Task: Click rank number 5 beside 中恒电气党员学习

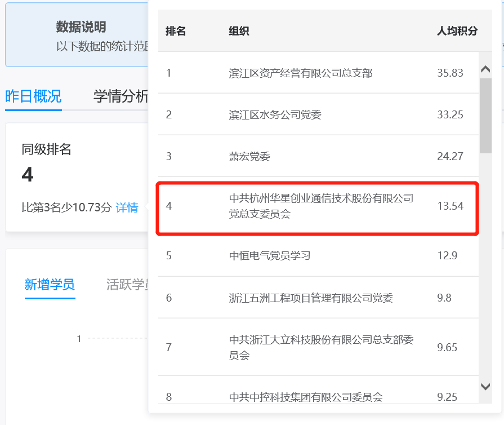Action: coord(169,256)
